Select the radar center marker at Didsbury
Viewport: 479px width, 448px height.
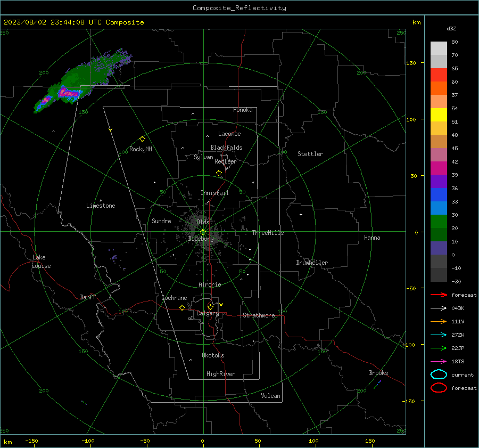click(x=203, y=232)
